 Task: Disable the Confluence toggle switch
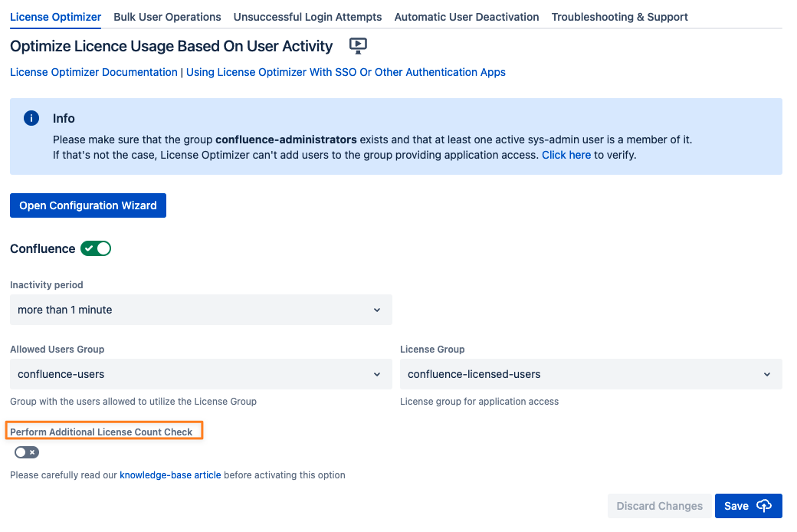coord(96,248)
